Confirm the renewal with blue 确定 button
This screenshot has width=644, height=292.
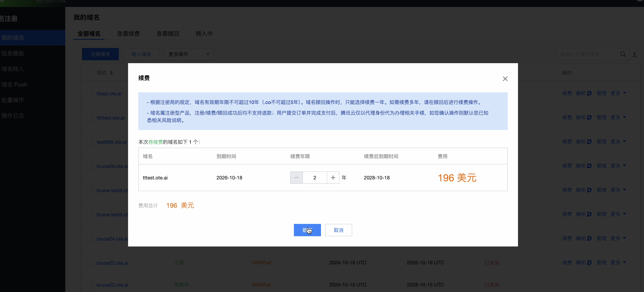pos(307,230)
